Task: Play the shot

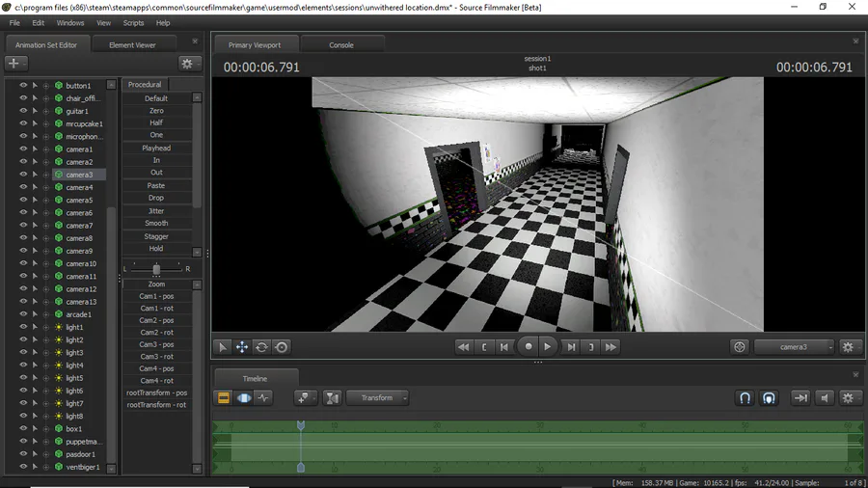Action: point(548,347)
